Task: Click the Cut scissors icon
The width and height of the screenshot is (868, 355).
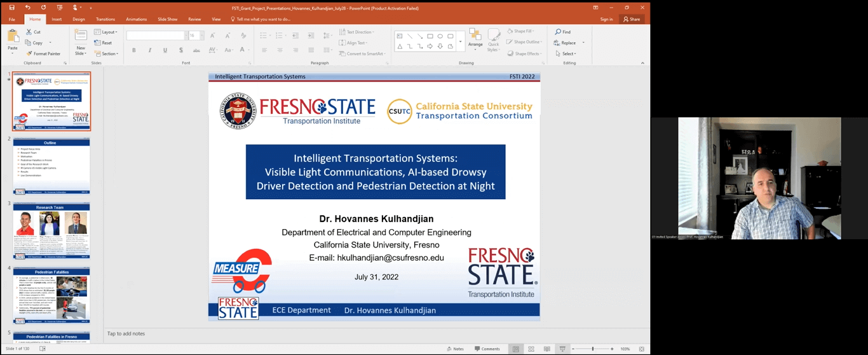Action: (x=29, y=32)
